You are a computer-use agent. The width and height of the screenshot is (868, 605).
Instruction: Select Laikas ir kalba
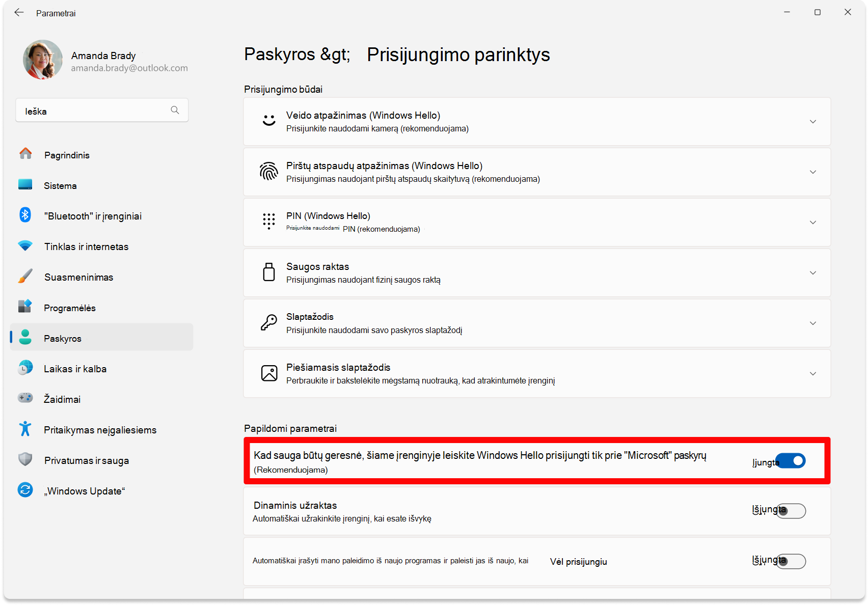pyautogui.click(x=102, y=369)
